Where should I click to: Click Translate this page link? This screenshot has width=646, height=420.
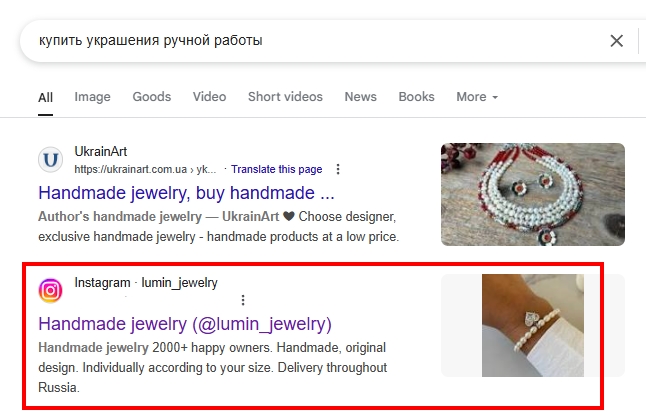276,169
